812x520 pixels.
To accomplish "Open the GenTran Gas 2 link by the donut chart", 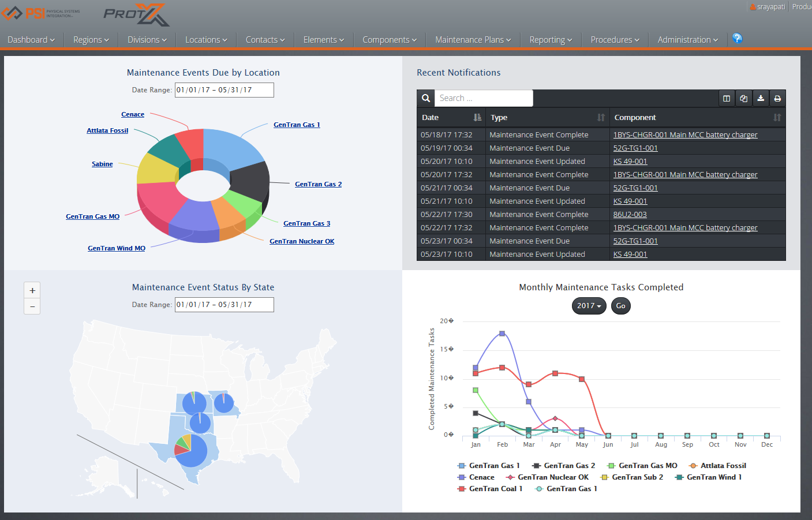I will coord(318,184).
